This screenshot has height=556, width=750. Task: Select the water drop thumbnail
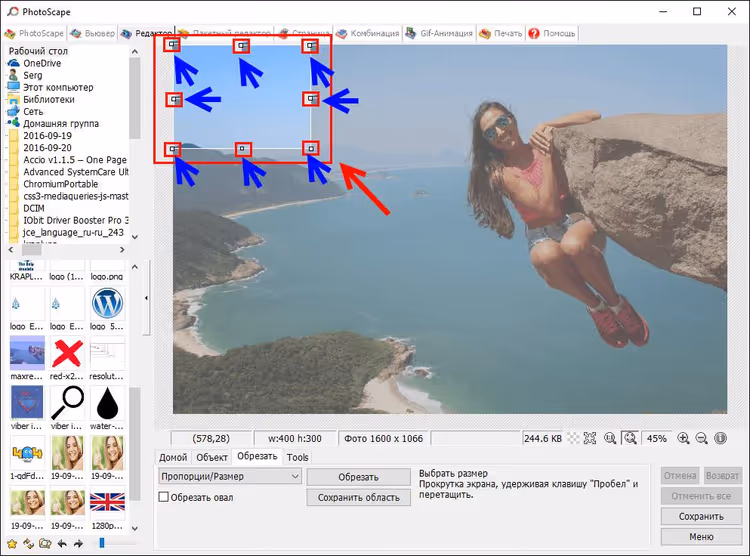pyautogui.click(x=107, y=403)
